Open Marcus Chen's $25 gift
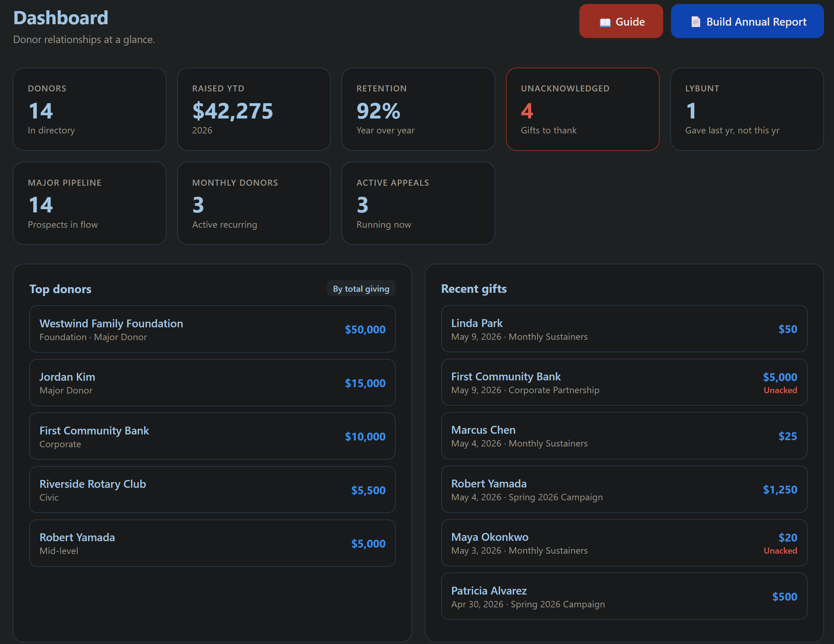834x644 pixels. [x=624, y=436]
